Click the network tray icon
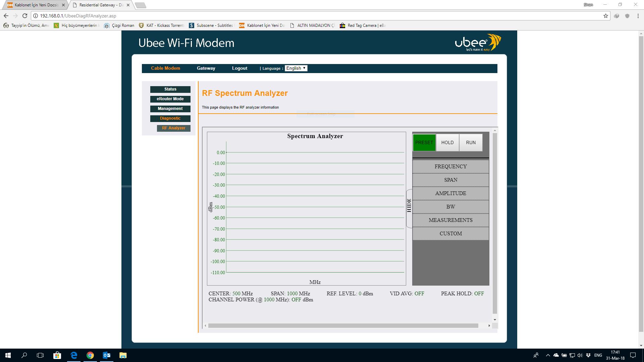This screenshot has width=644, height=362. coord(572,355)
